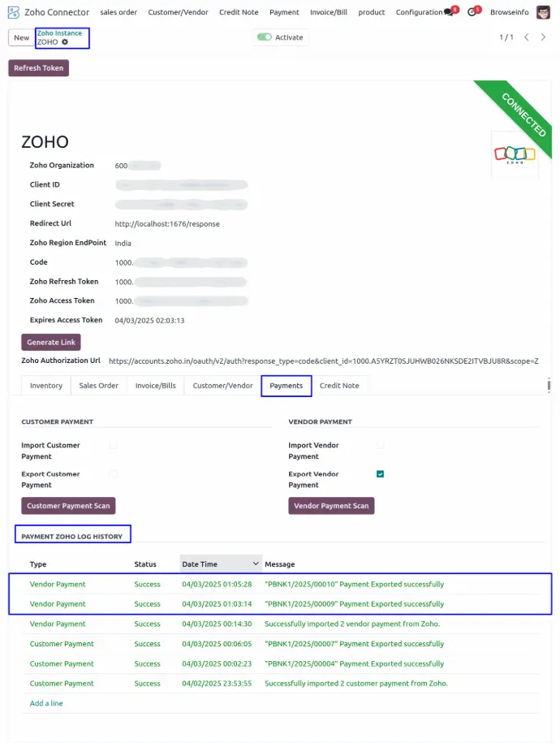Enable the Import Vendor Payment checkbox

tap(380, 446)
